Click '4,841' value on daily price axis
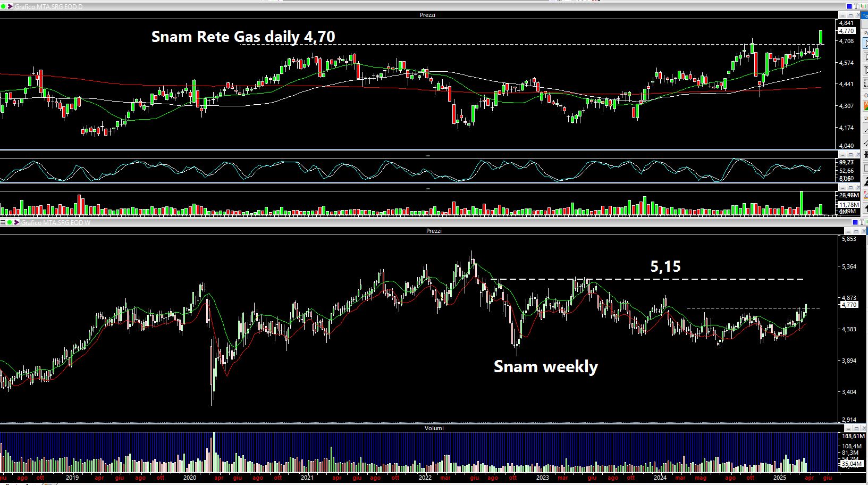868x485 pixels. click(x=846, y=23)
